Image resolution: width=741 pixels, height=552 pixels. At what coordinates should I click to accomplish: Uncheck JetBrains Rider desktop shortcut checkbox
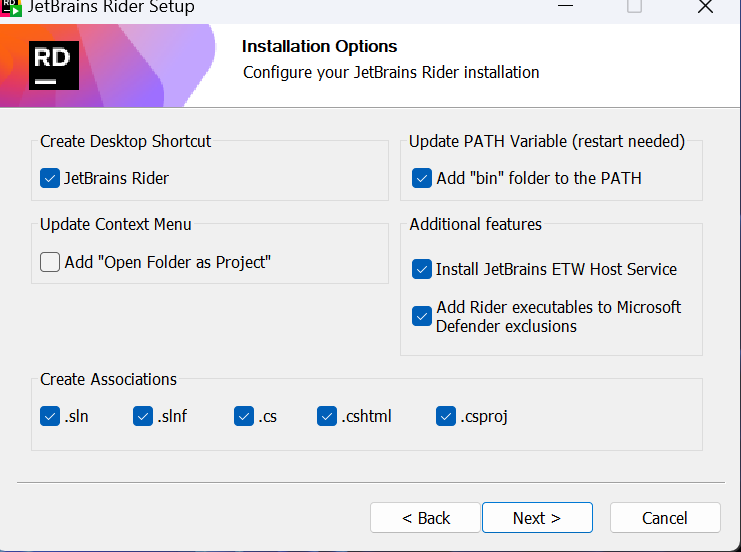tap(50, 178)
